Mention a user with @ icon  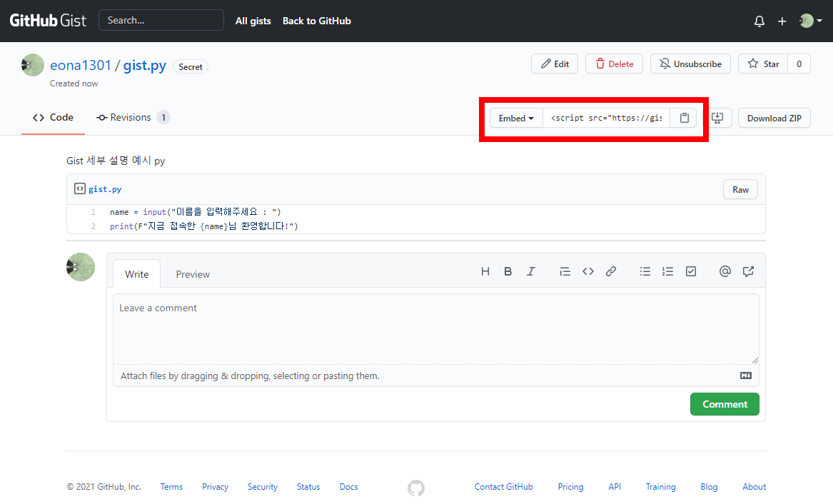pos(725,271)
